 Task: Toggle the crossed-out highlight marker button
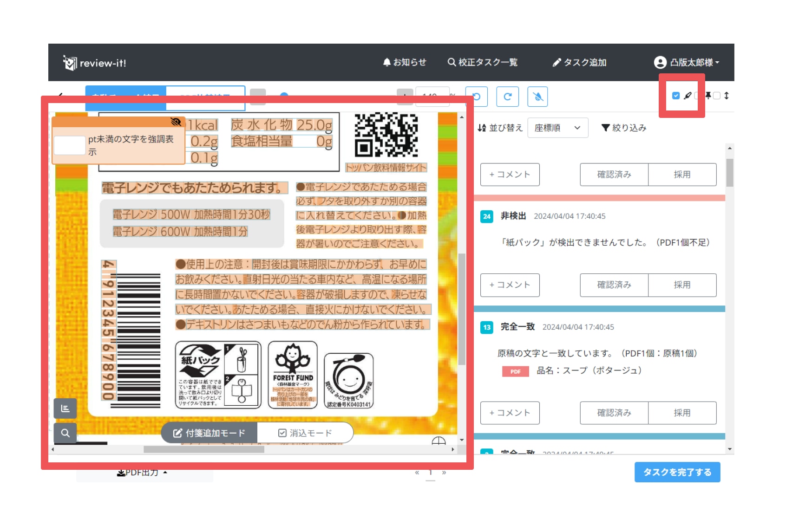[538, 97]
